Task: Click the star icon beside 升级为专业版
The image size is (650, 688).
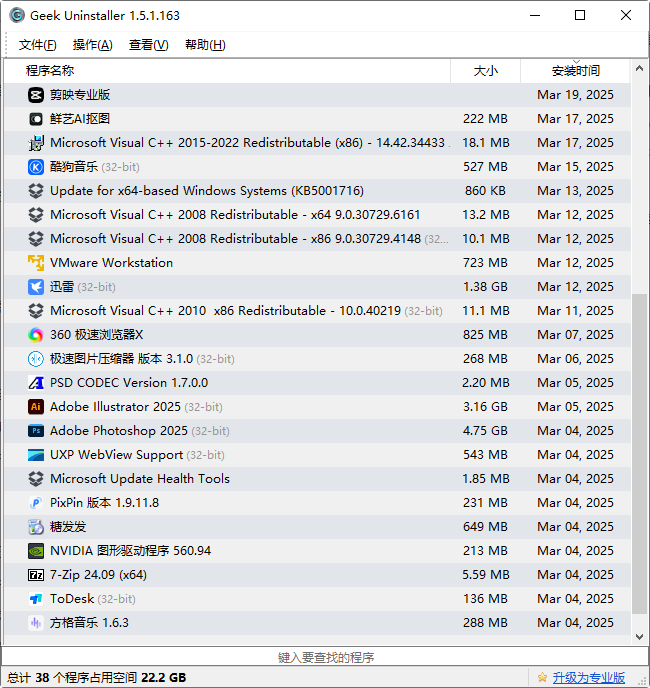Action: click(x=542, y=677)
